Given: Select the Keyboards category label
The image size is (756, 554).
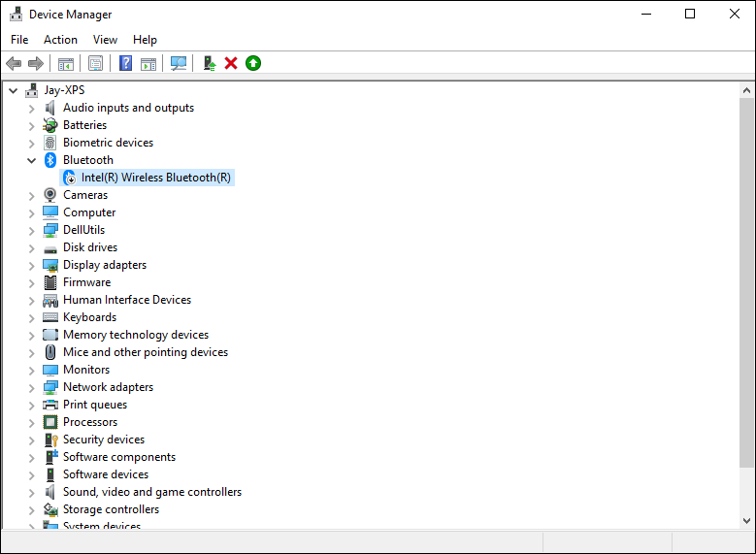Looking at the screenshot, I should tap(89, 317).
